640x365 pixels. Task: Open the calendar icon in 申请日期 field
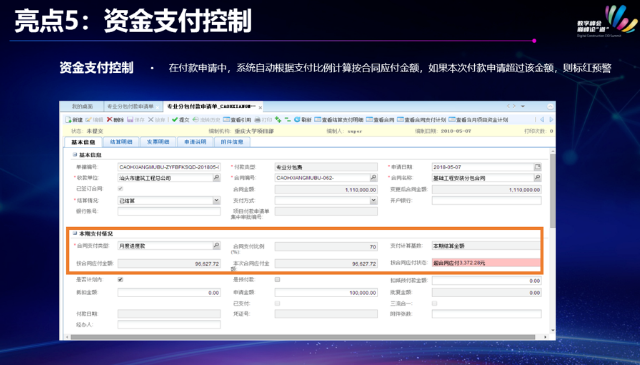[538, 167]
